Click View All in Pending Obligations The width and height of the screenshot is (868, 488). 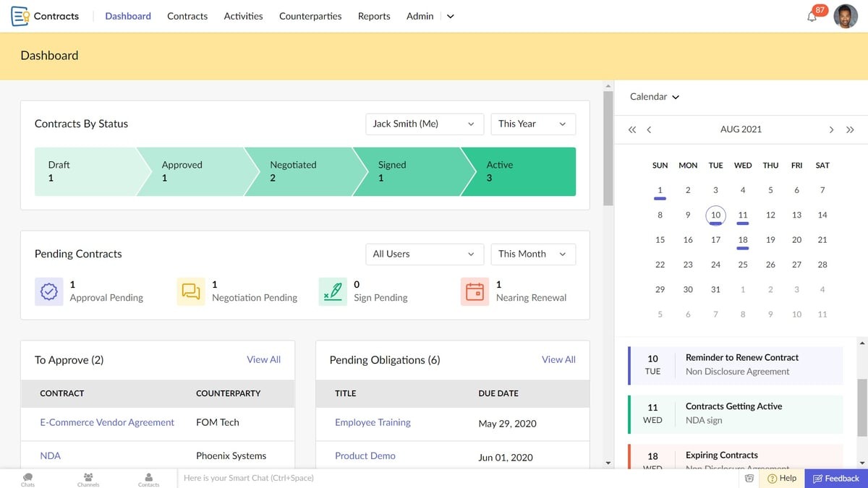[558, 359]
